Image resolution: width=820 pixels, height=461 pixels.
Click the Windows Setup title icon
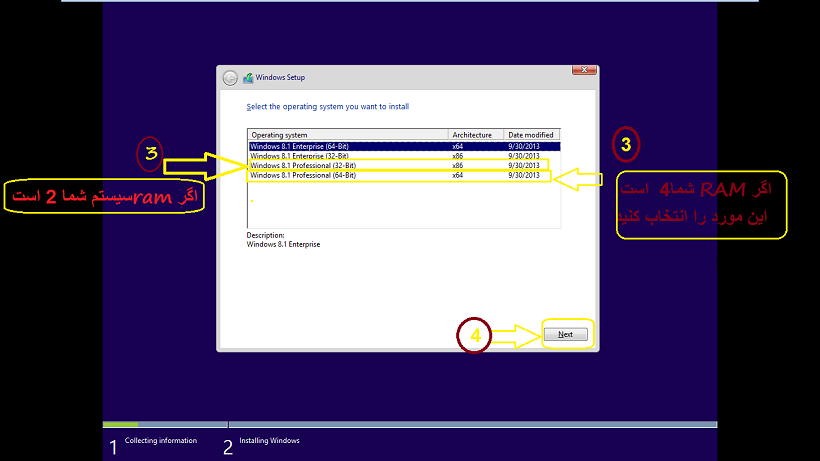click(248, 78)
